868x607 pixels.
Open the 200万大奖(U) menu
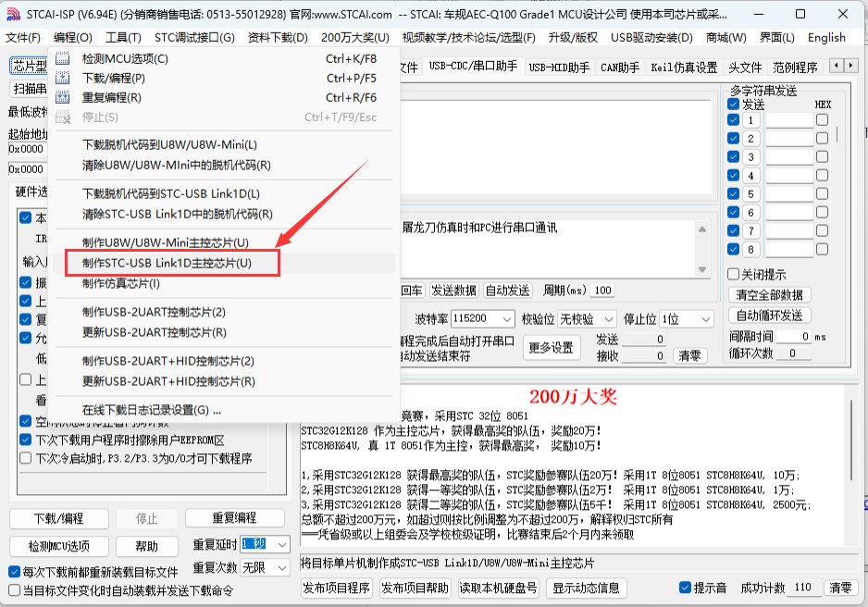coord(354,38)
